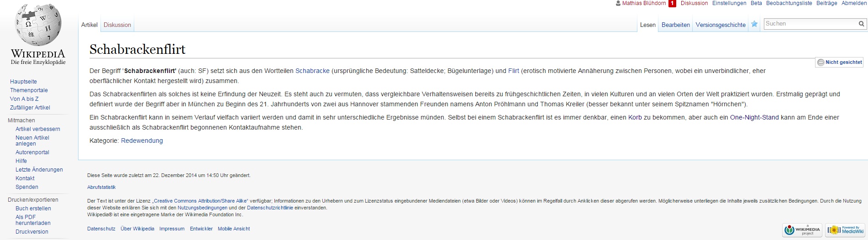
Task: Collapse the Mitmachen sidebar section
Action: (x=21, y=120)
